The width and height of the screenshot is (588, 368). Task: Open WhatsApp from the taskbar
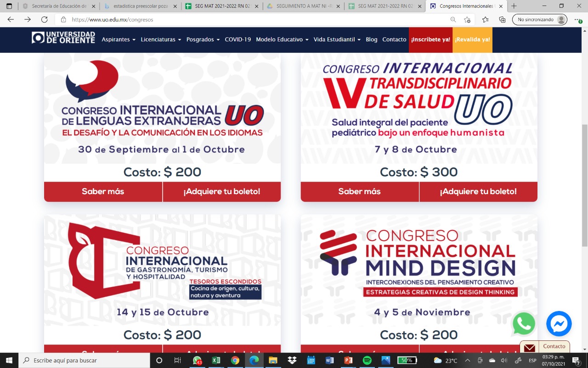198,360
